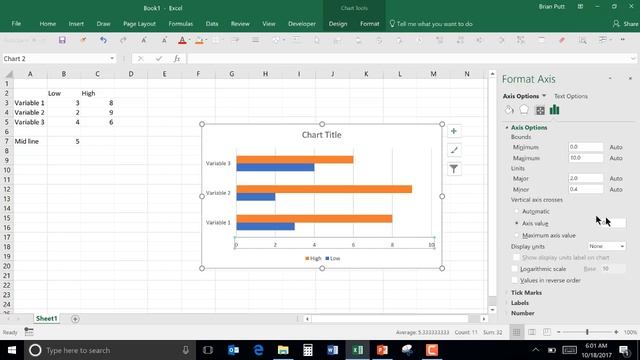Switch to Page Break Preview icon

coord(547,332)
